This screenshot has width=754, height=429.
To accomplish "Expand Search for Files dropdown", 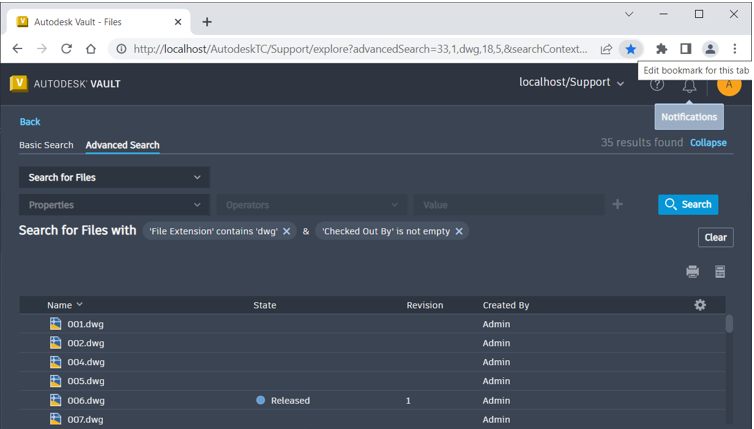I will pos(114,177).
